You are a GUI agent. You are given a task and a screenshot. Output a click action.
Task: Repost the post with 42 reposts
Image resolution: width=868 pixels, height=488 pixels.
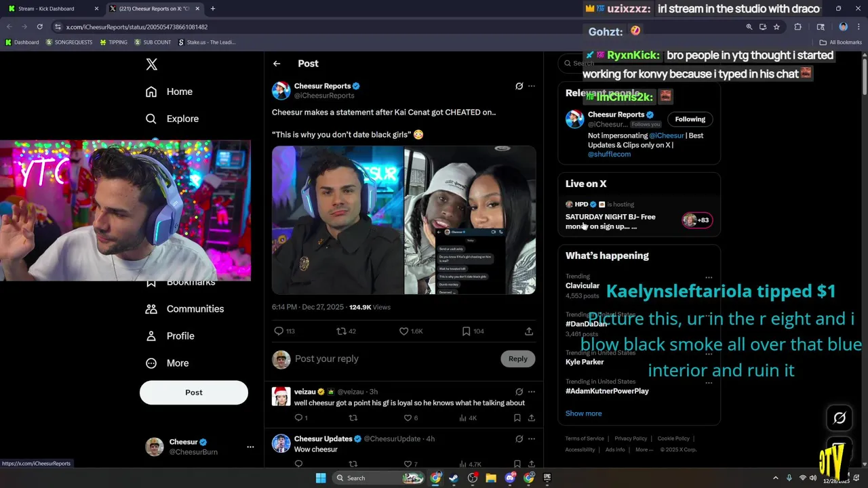tap(346, 331)
